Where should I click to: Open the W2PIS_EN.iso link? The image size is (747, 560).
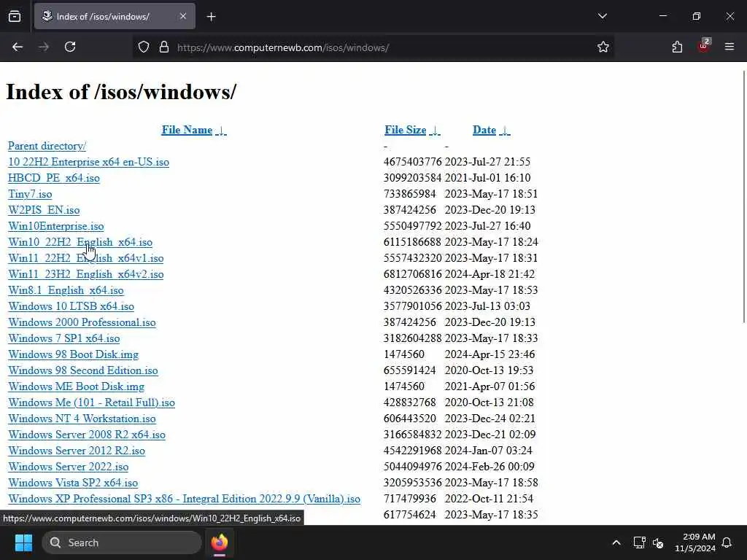pyautogui.click(x=44, y=210)
